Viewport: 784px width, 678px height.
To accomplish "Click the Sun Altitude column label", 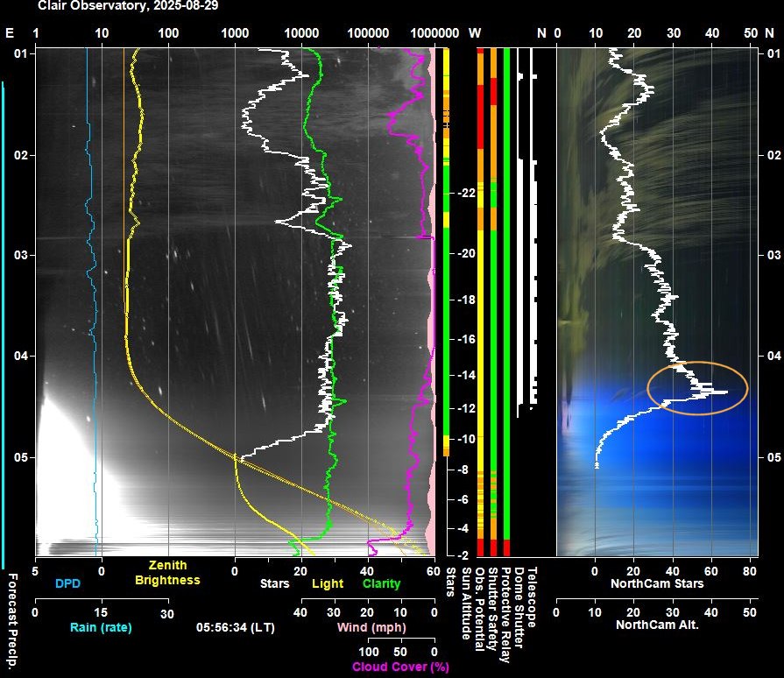I will pyautogui.click(x=465, y=603).
